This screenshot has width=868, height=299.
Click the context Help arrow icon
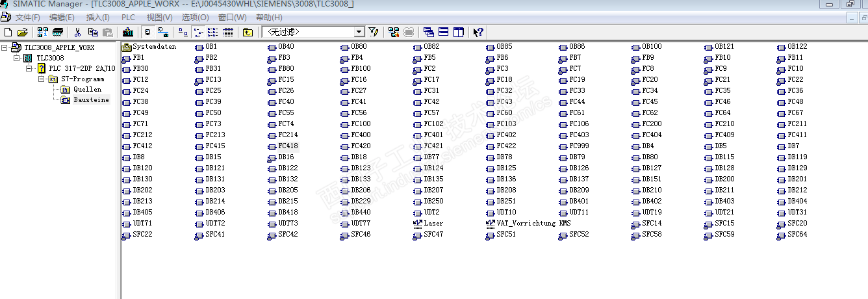coord(478,32)
